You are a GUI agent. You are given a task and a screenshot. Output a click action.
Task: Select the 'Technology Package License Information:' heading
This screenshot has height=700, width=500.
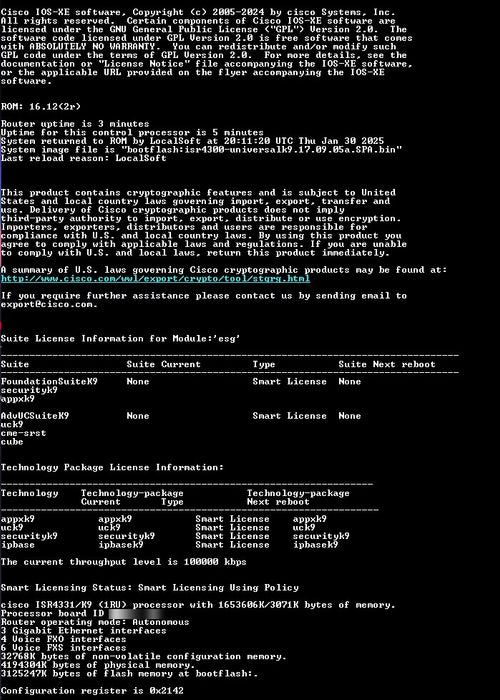(112, 467)
